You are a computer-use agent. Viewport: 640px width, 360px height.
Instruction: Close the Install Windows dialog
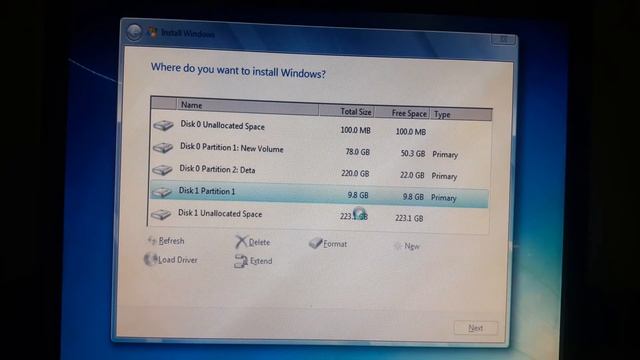coord(503,39)
